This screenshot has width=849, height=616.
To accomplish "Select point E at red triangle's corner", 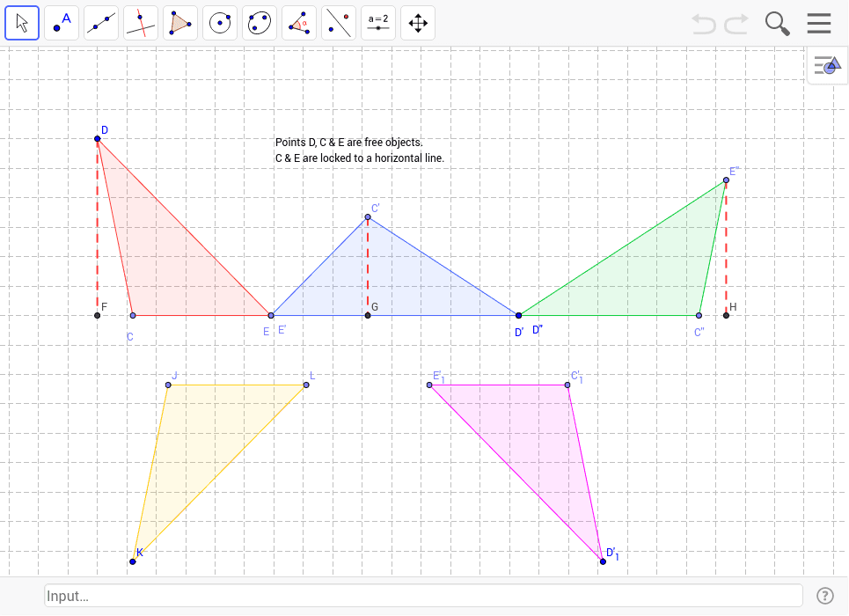I will pyautogui.click(x=271, y=315).
